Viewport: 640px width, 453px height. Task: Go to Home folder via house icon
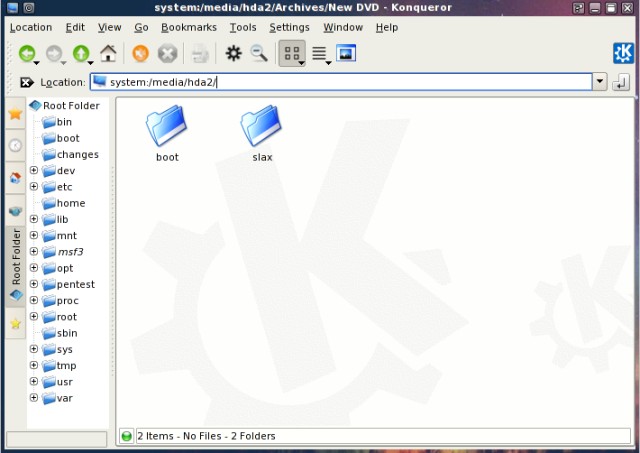tap(108, 53)
